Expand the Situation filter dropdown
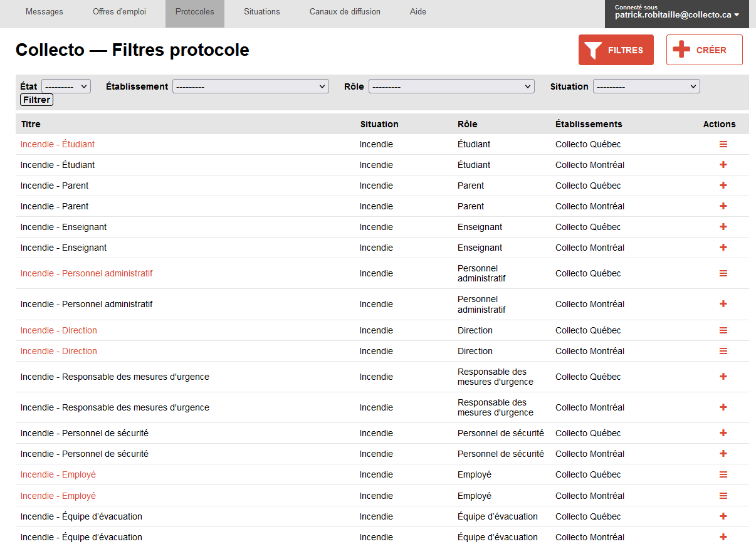Image resolution: width=756 pixels, height=544 pixels. point(646,86)
